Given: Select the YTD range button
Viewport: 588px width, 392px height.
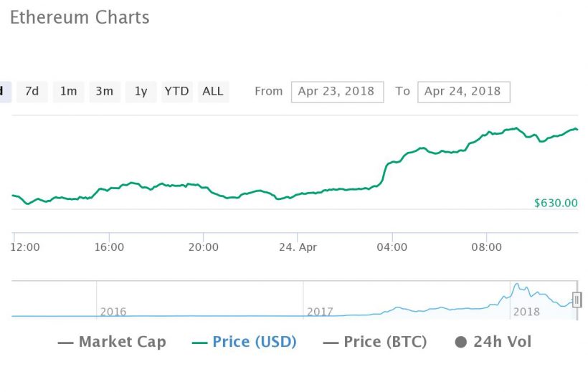Looking at the screenshot, I should (176, 92).
